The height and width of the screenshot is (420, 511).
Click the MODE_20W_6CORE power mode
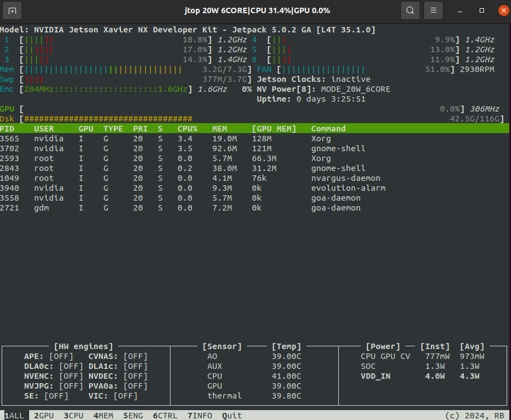tap(355, 89)
